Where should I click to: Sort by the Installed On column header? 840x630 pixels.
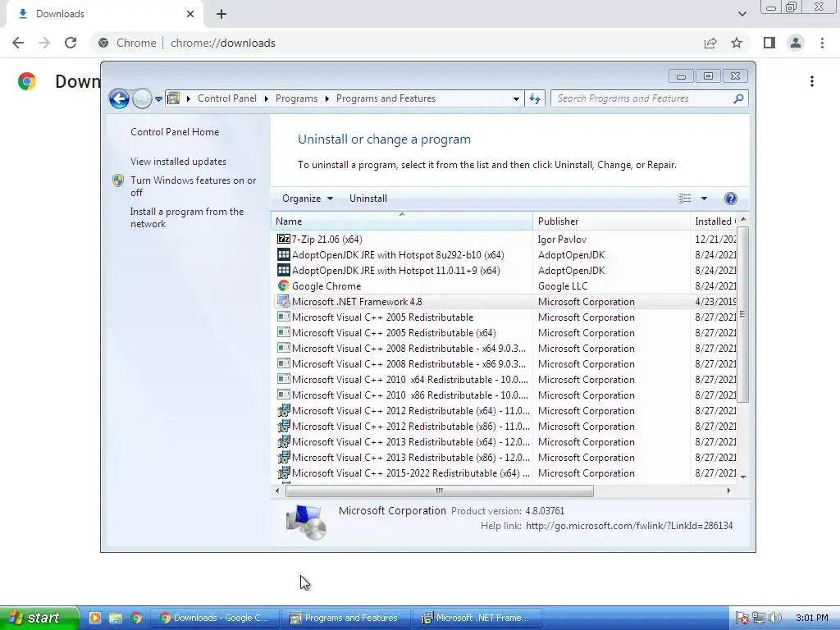click(x=714, y=221)
